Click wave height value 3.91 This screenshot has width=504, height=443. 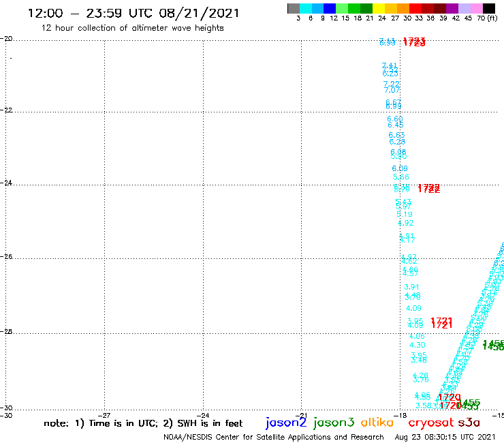(x=411, y=287)
